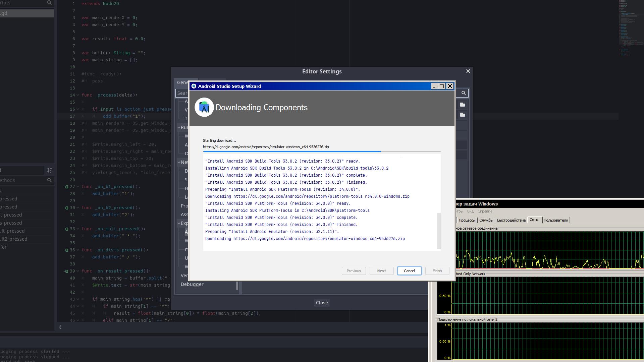
Task: Collapse the Run section in the settings tree
Action: tap(179, 127)
